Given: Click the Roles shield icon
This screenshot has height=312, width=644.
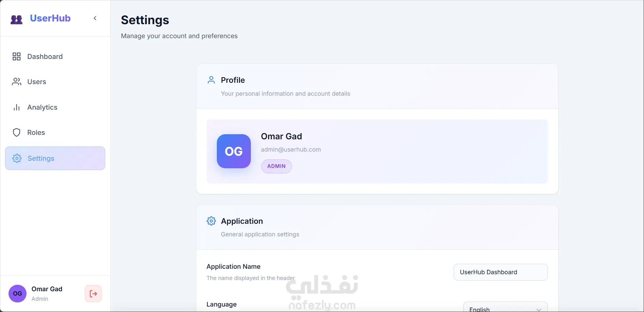Looking at the screenshot, I should [16, 132].
